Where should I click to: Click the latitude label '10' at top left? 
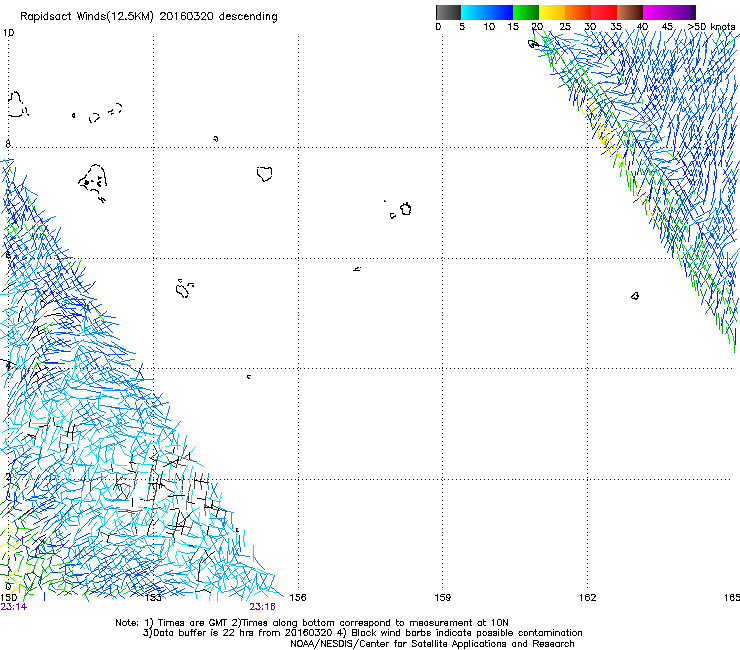(x=8, y=33)
